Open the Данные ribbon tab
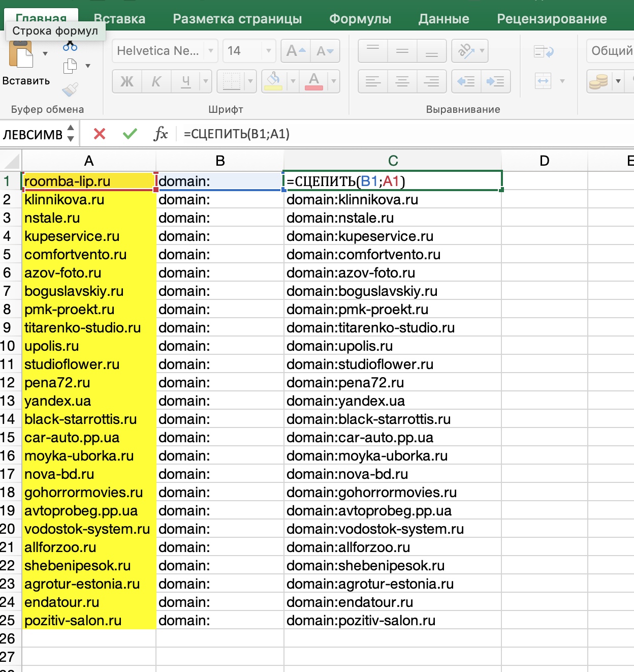The width and height of the screenshot is (634, 672). [444, 19]
